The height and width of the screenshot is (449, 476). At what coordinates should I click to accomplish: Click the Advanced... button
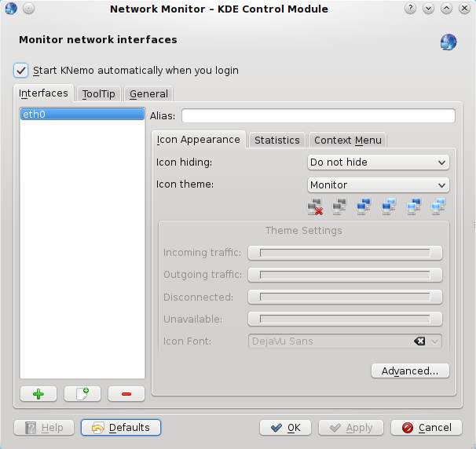tap(410, 371)
